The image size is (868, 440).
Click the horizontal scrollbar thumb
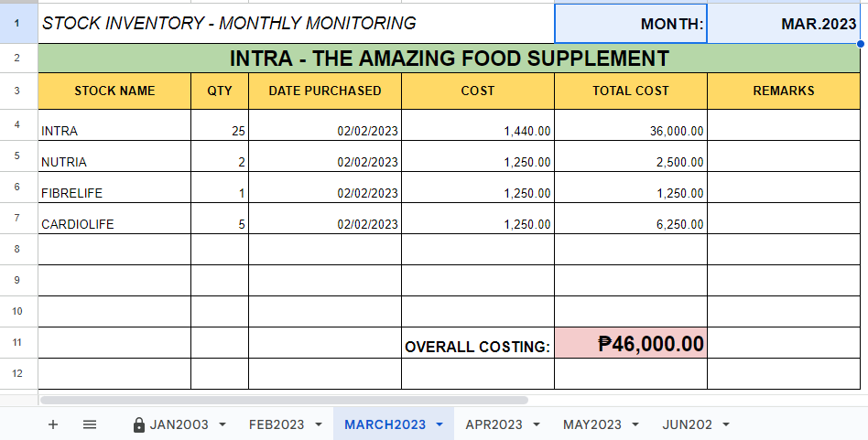point(284,400)
